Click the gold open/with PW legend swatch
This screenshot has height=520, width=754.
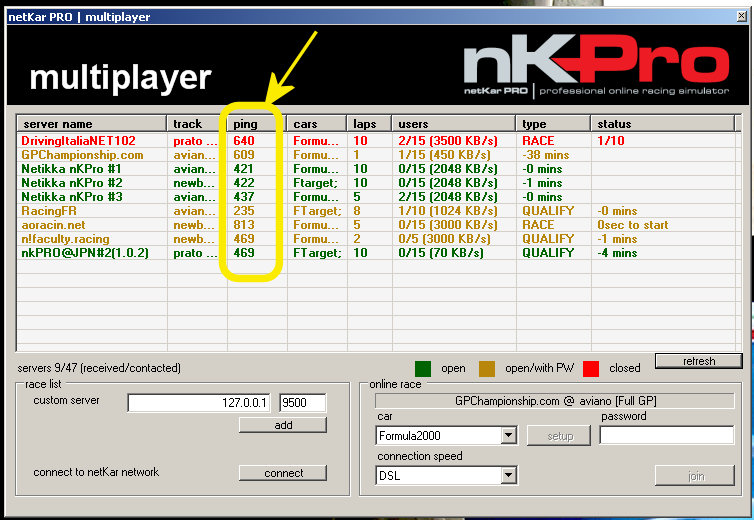point(487,368)
